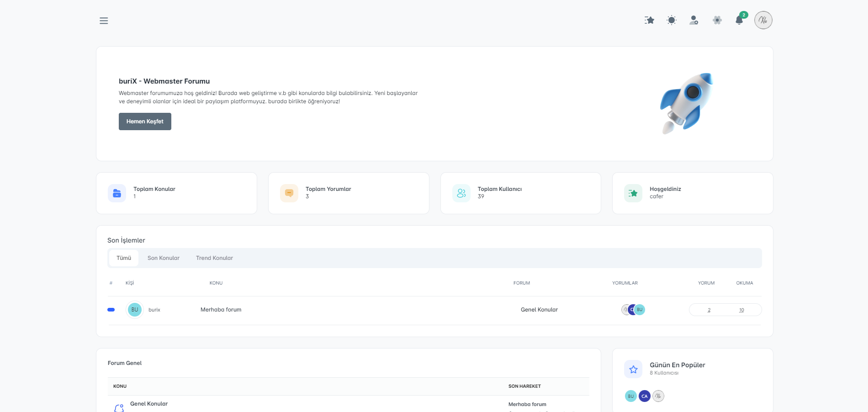868x412 pixels.
Task: Switch to the Trend Konular tab
Action: pos(214,258)
